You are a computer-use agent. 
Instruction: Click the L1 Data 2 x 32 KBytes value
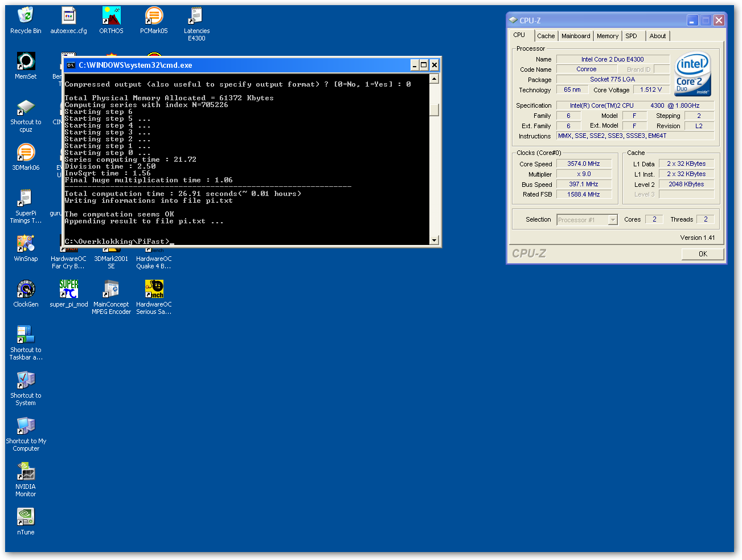686,163
